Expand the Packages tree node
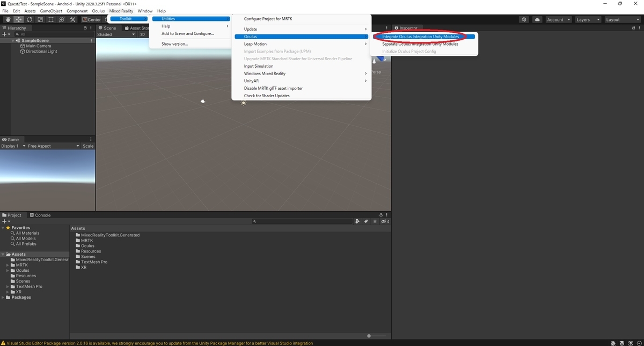Image resolution: width=644 pixels, height=346 pixels. pos(3,297)
